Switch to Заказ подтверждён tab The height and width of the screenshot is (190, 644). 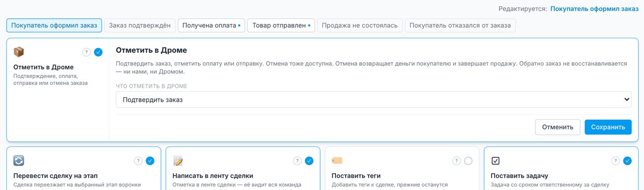(x=140, y=25)
